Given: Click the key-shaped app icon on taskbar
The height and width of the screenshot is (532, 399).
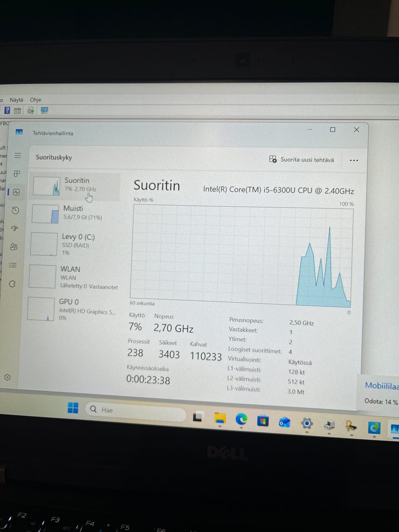Looking at the screenshot, I should (351, 426).
